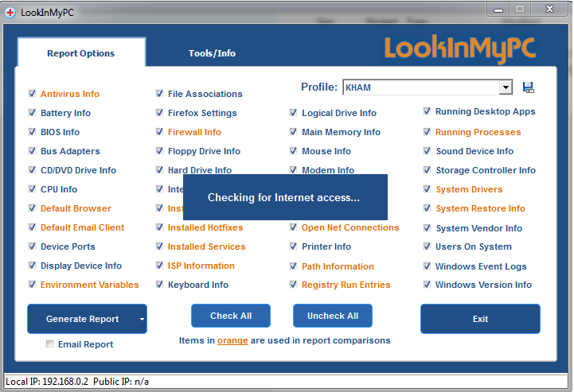The width and height of the screenshot is (574, 392).
Task: Uncheck Sound Device Info
Action: [427, 150]
